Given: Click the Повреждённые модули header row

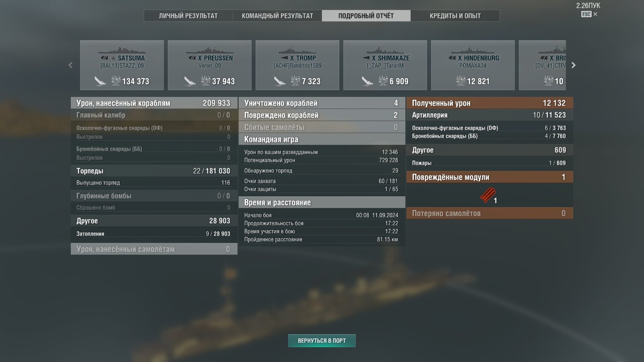Looking at the screenshot, I should coord(490,177).
